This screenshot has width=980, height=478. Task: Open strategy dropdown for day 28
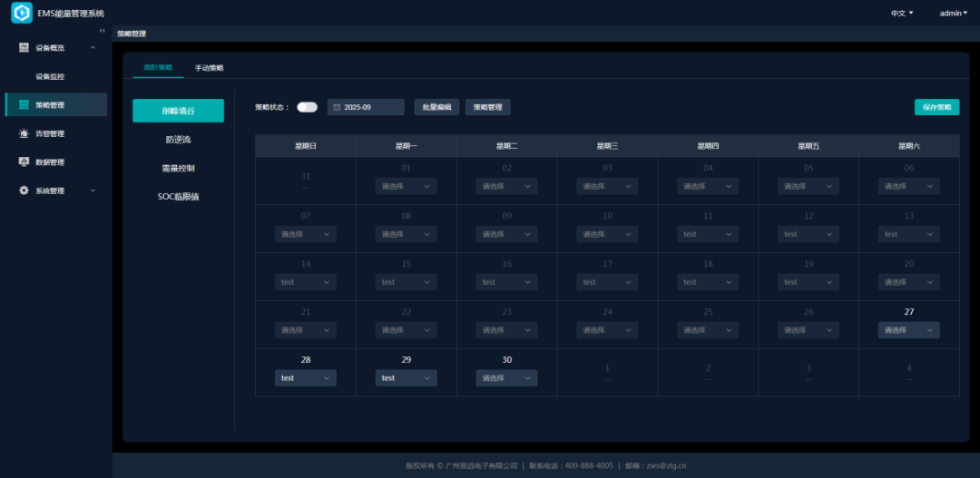tap(306, 378)
